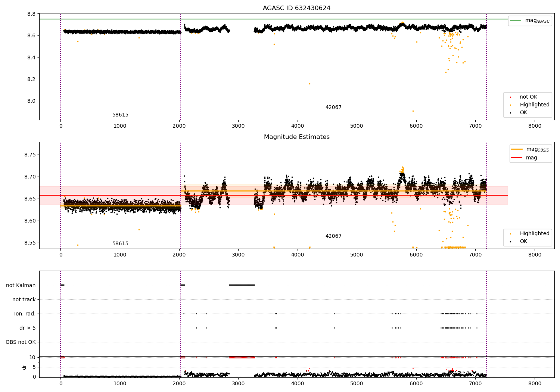Click "OK" in the top plot legend

click(x=523, y=112)
